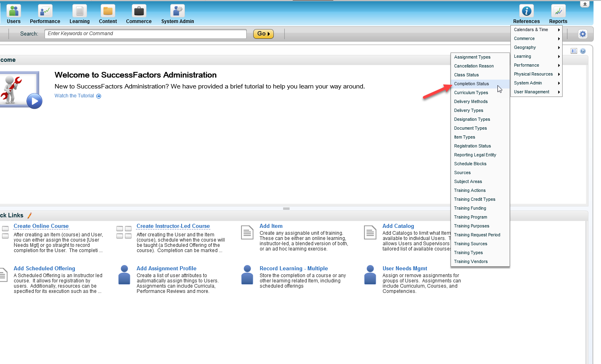Select Delivery Methods menu item
Viewport: 601px width, 364px height.
(x=480, y=102)
